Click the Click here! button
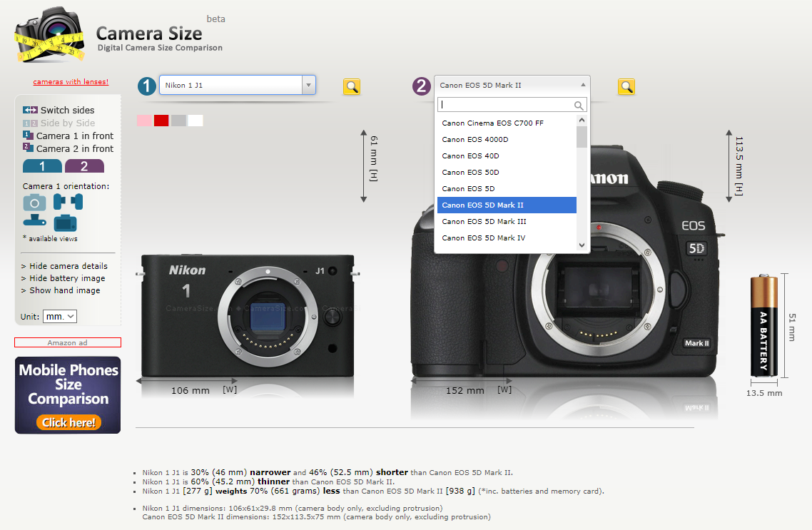This screenshot has width=812, height=530. coord(68,422)
